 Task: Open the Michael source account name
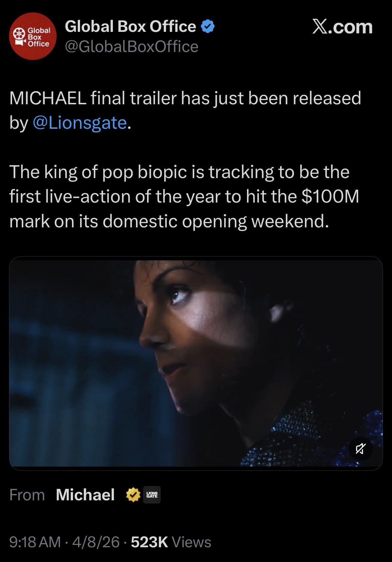tap(85, 495)
